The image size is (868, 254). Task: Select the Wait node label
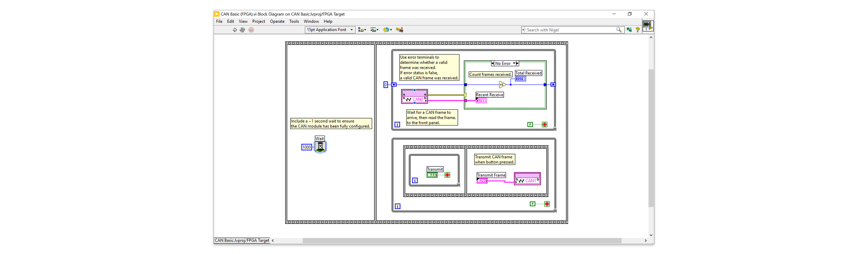(x=320, y=138)
